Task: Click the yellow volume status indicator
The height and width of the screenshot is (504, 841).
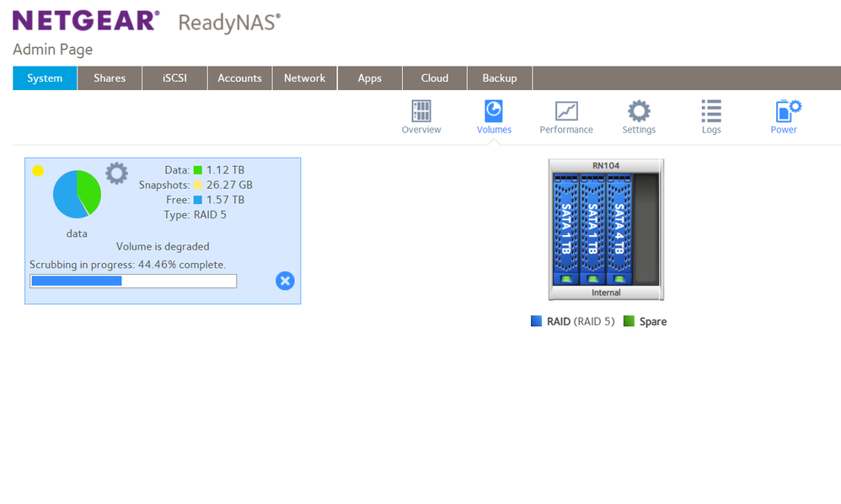Action: (x=38, y=171)
